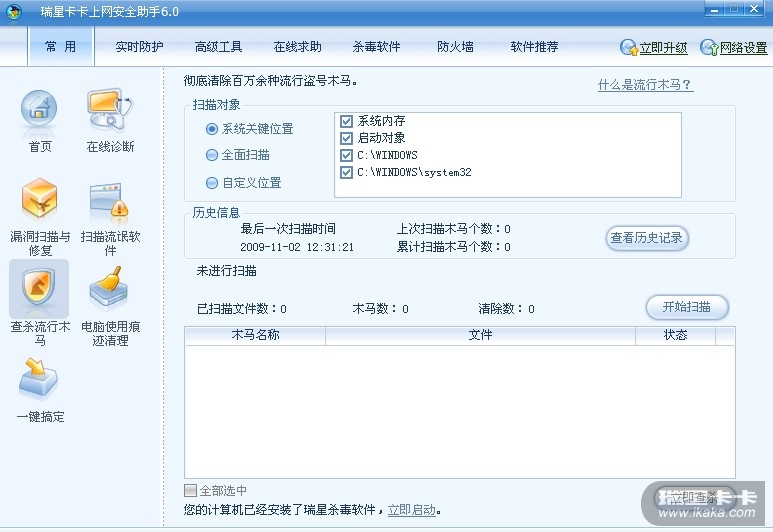Open 扫描流氓软件 rogue software scan icon

point(109,202)
